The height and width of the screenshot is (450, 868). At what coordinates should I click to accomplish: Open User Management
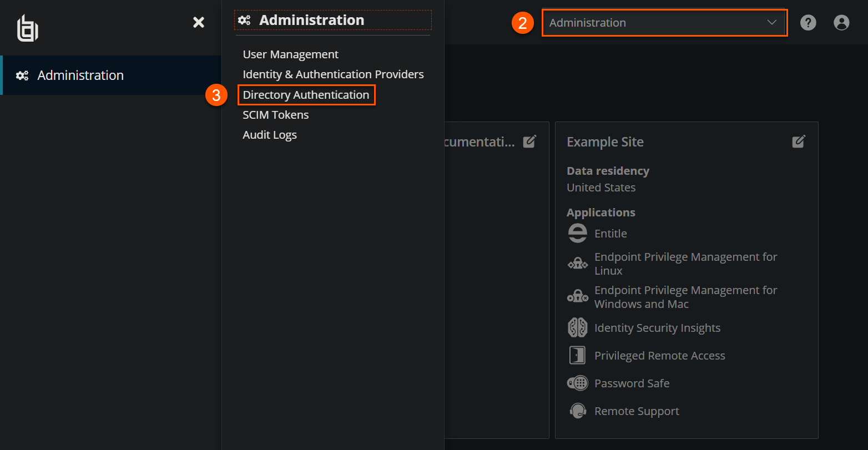tap(290, 54)
